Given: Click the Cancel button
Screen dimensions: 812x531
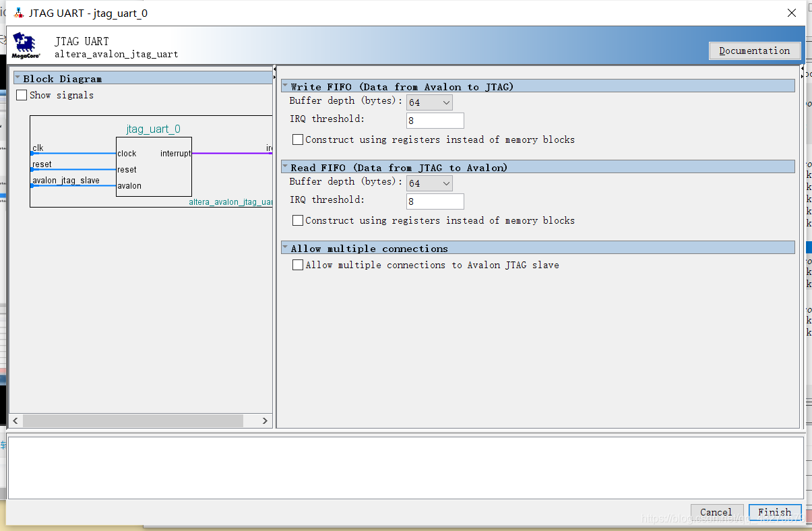Looking at the screenshot, I should click(x=716, y=512).
